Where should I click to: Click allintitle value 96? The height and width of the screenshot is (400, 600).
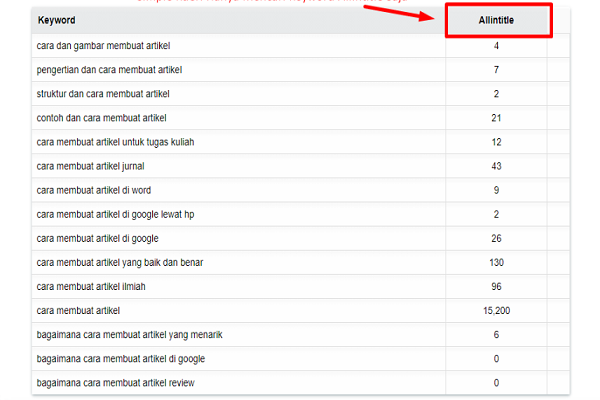pos(496,287)
